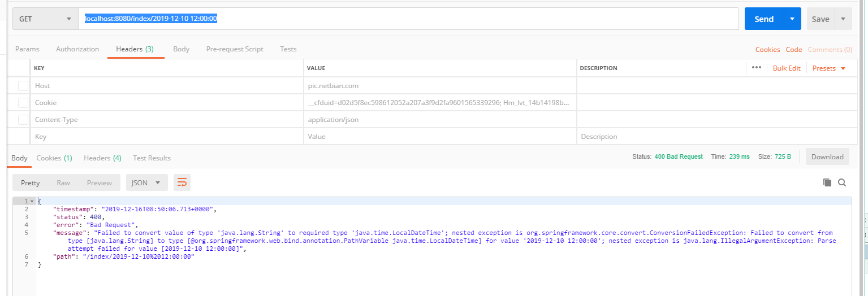Click the empty Key placeholder field

point(167,137)
